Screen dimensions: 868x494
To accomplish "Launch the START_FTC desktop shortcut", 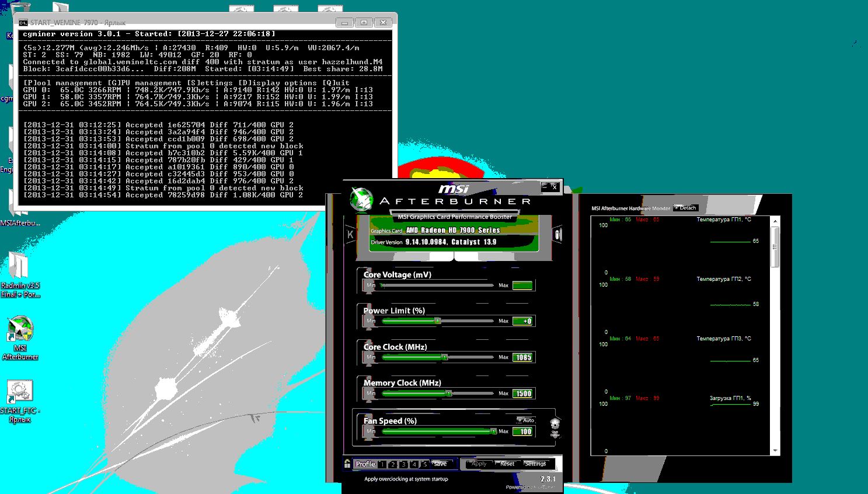I will tap(20, 401).
